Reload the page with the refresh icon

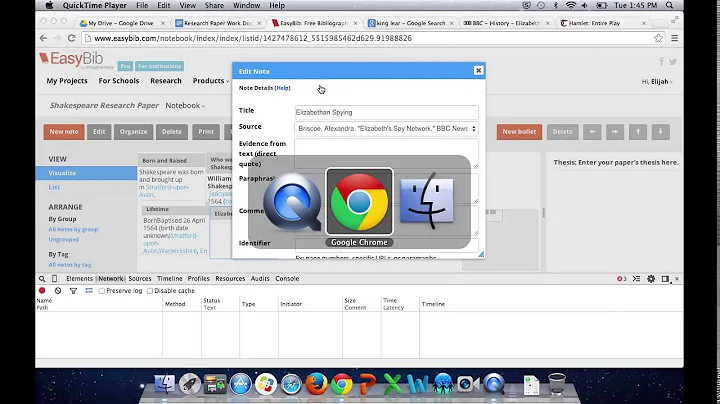pos(72,38)
